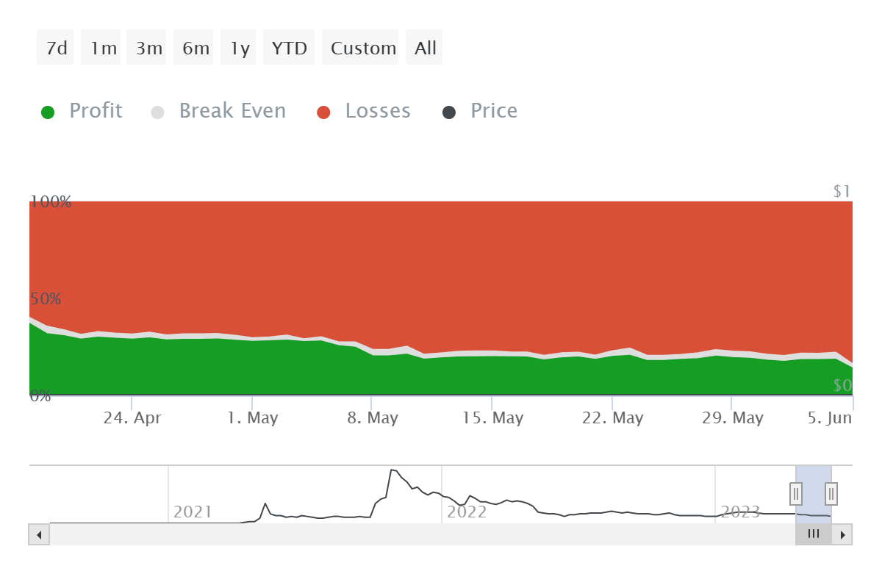Switch to the All range tab
The width and height of the screenshot is (882, 588).
coord(424,47)
